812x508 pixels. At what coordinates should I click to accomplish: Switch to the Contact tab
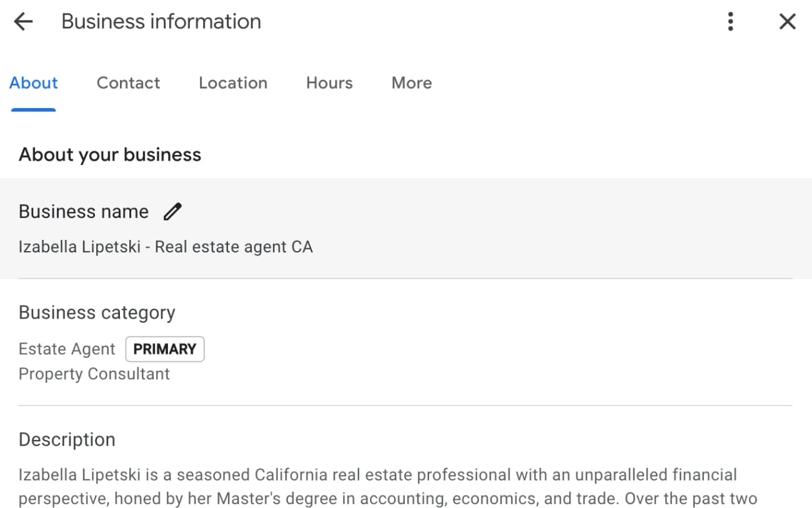pyautogui.click(x=128, y=83)
